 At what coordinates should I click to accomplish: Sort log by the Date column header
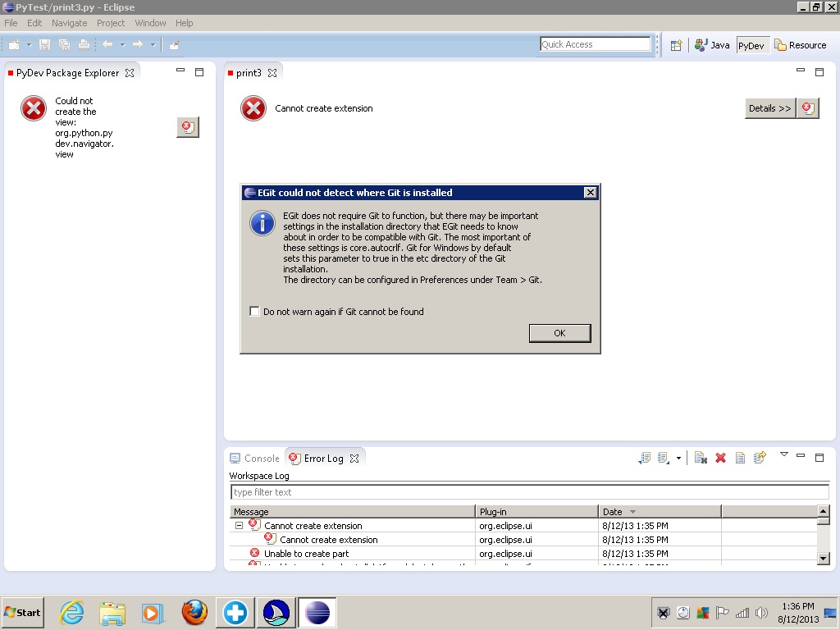coord(660,512)
